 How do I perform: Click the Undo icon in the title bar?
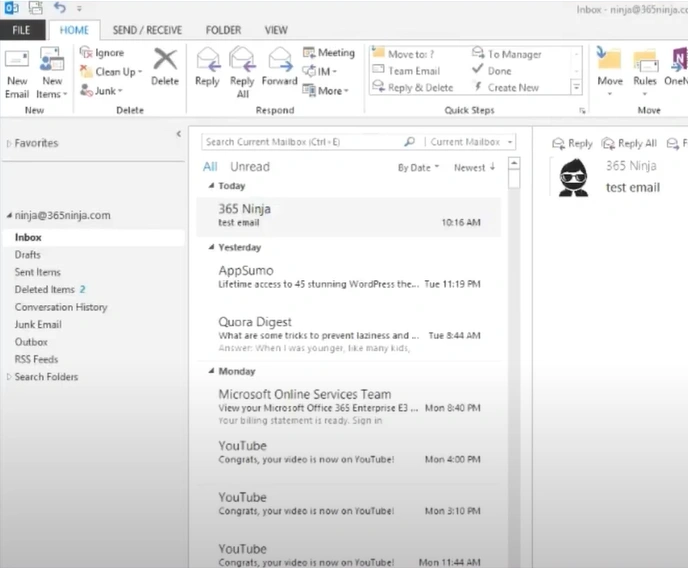coord(60,7)
